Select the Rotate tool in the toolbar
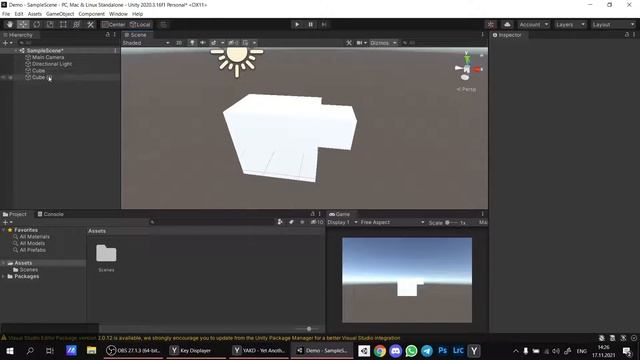This screenshot has height=360, width=640. point(36,24)
